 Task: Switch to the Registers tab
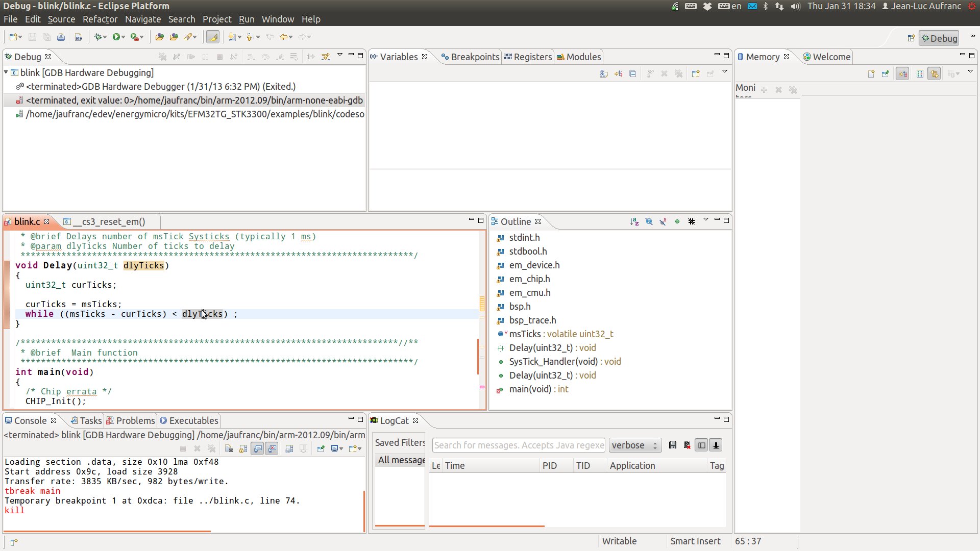(528, 57)
